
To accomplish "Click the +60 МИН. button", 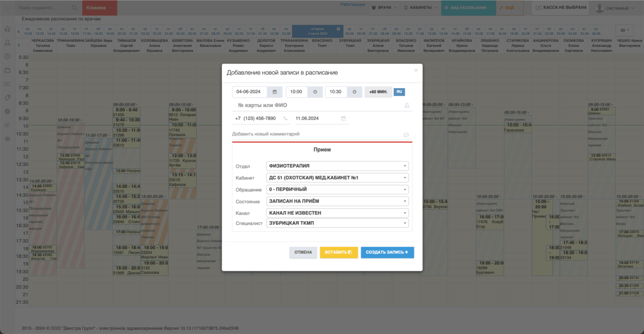I will click(x=378, y=92).
